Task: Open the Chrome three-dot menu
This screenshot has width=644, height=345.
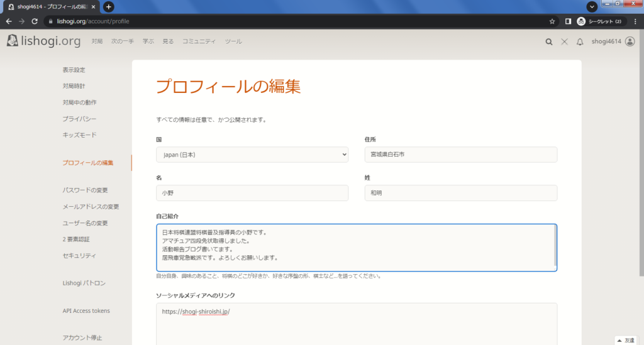Action: pyautogui.click(x=635, y=21)
